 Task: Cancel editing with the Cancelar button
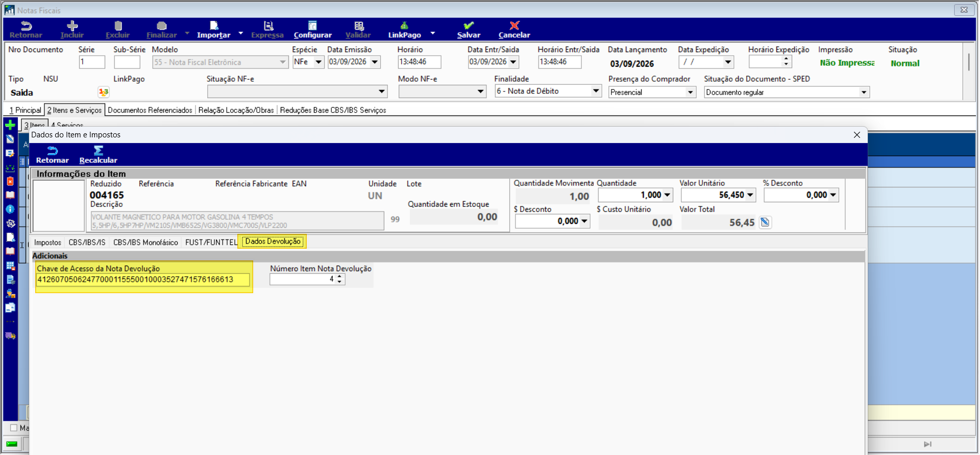tap(514, 30)
